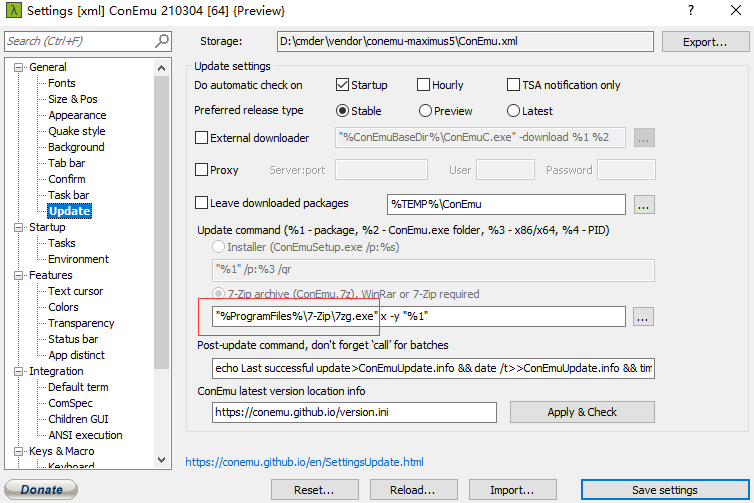Open the Children GUI settings page
Image resolution: width=754 pixels, height=503 pixels.
click(78, 419)
